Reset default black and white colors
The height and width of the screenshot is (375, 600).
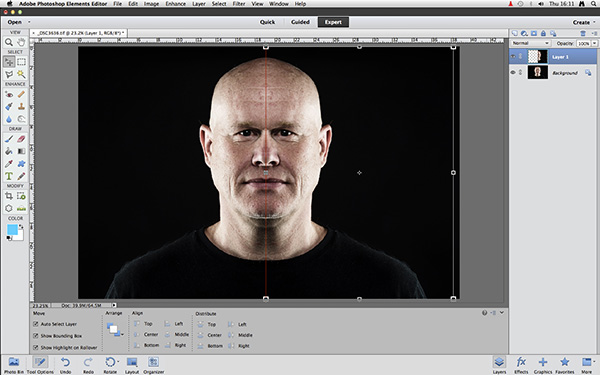pos(8,238)
